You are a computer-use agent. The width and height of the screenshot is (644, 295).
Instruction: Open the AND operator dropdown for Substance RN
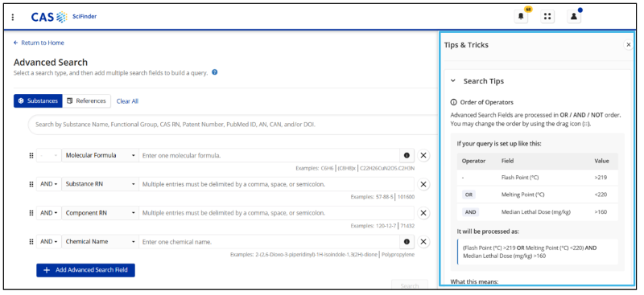[48, 184]
